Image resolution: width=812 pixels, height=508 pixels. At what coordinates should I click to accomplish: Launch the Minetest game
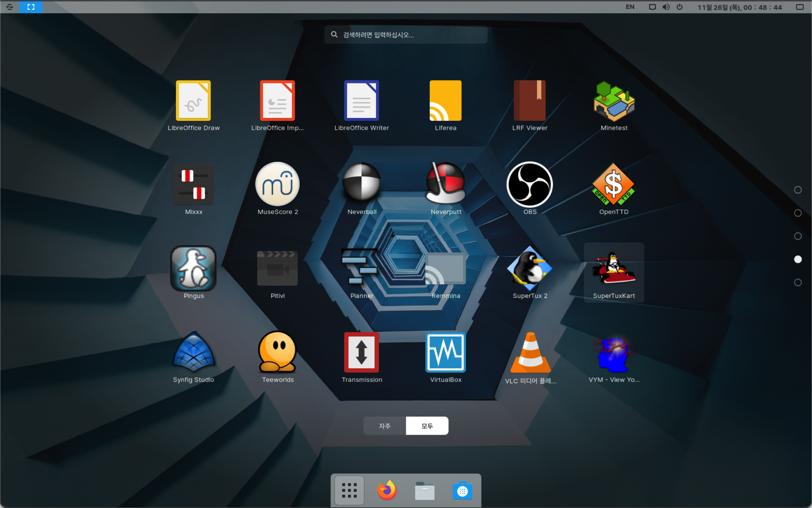[x=614, y=105]
